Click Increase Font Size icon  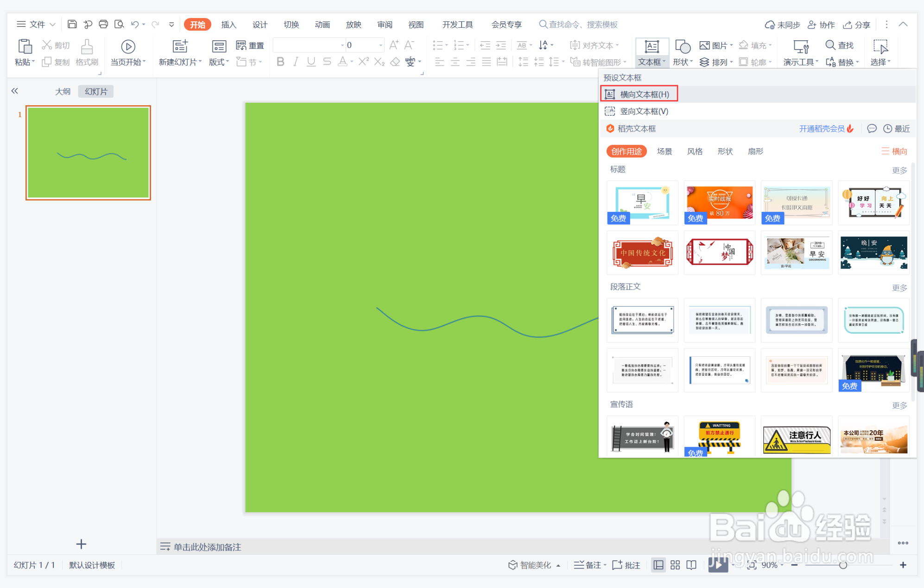click(x=393, y=45)
